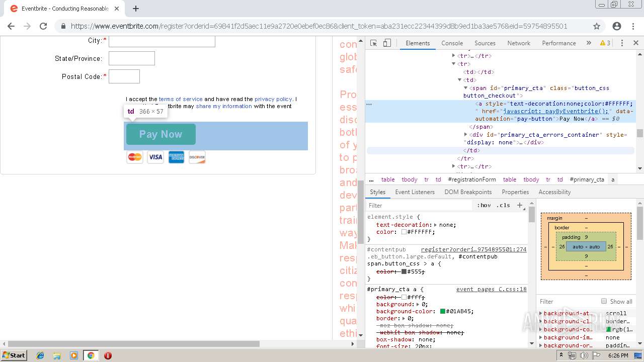The image size is (644, 362).
Task: Open the Chrome profile avatar
Action: (617, 26)
